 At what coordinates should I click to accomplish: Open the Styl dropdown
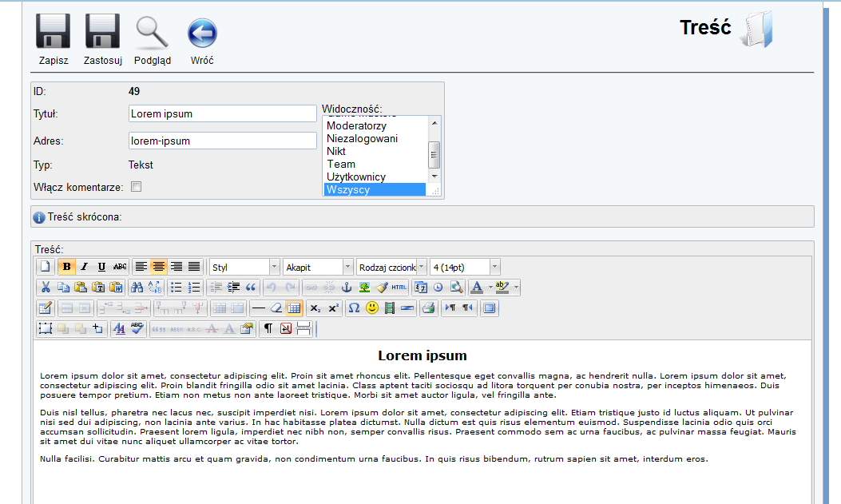[244, 267]
